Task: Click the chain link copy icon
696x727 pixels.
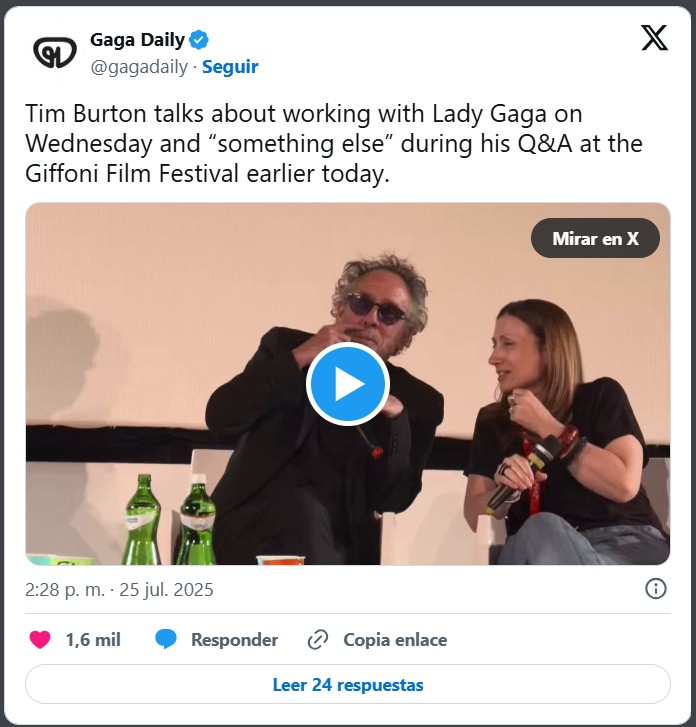Action: tap(318, 640)
